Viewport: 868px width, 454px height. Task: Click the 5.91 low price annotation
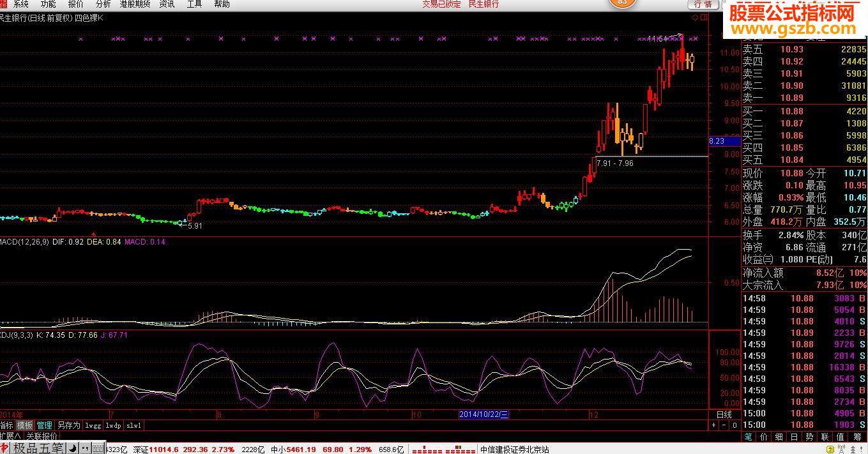[195, 225]
